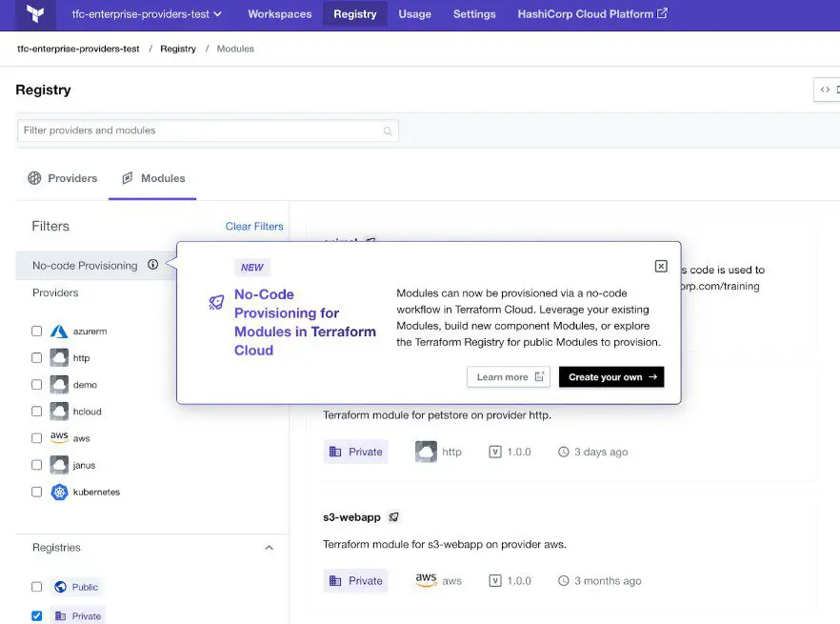Click the petstore module description text
Image resolution: width=840 pixels, height=624 pixels.
436,415
